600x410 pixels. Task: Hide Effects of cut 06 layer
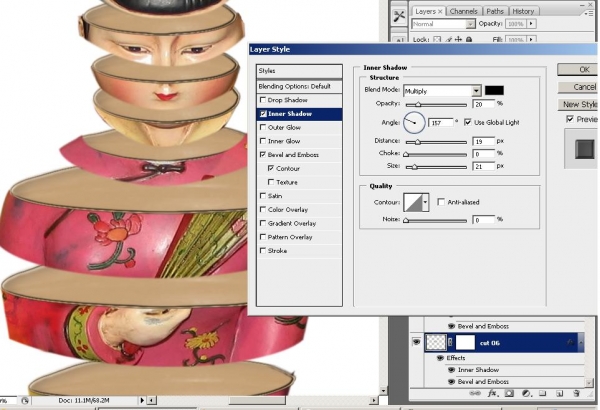pyautogui.click(x=440, y=358)
